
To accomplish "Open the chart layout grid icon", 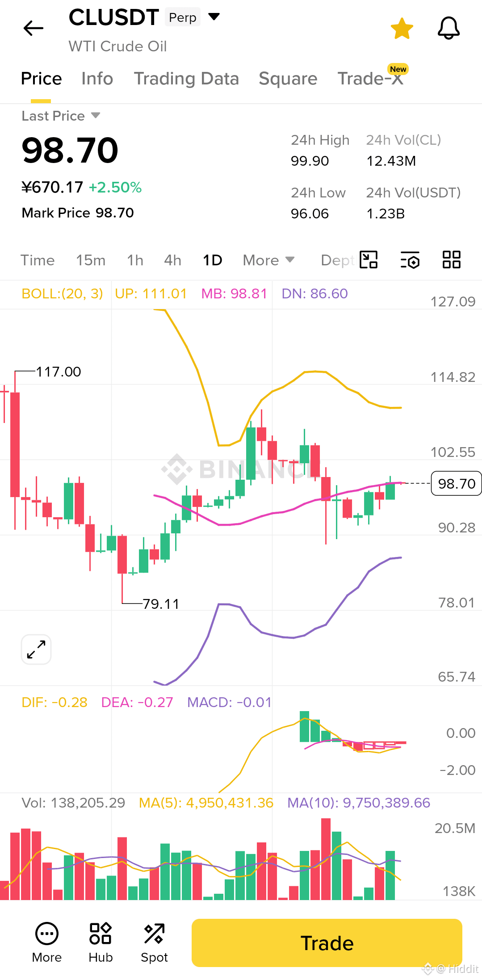I will click(x=452, y=260).
